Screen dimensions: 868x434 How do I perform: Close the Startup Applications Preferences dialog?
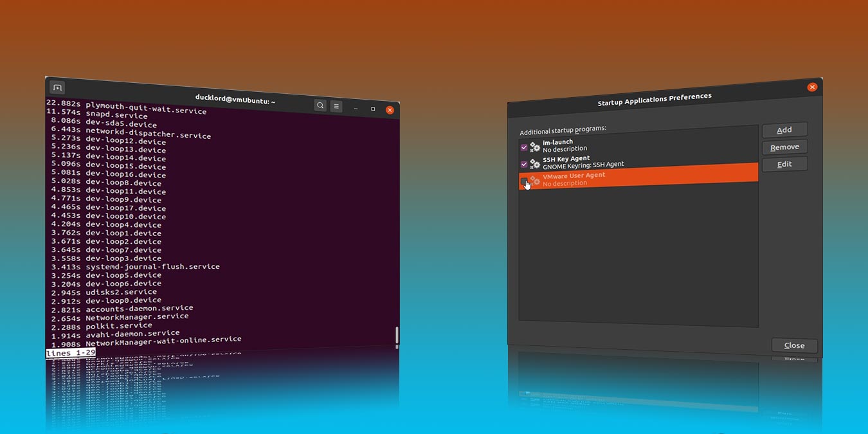point(794,345)
